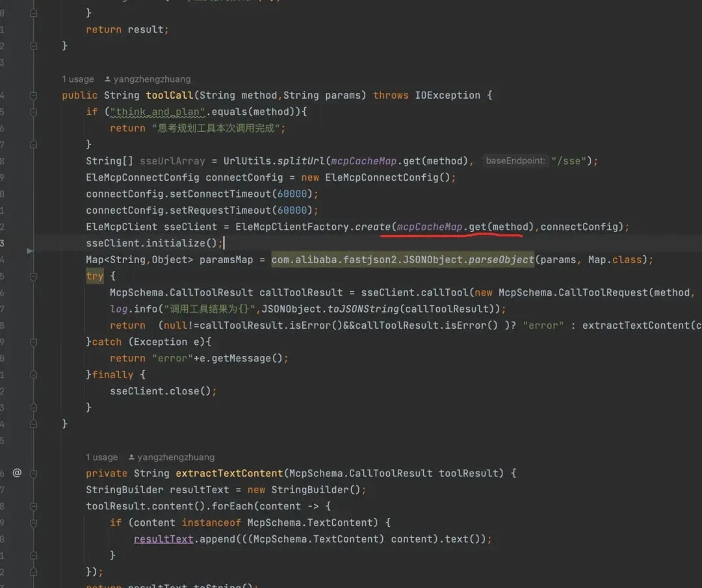
Task: Click the sseUrlArray variable
Action: coord(172,161)
